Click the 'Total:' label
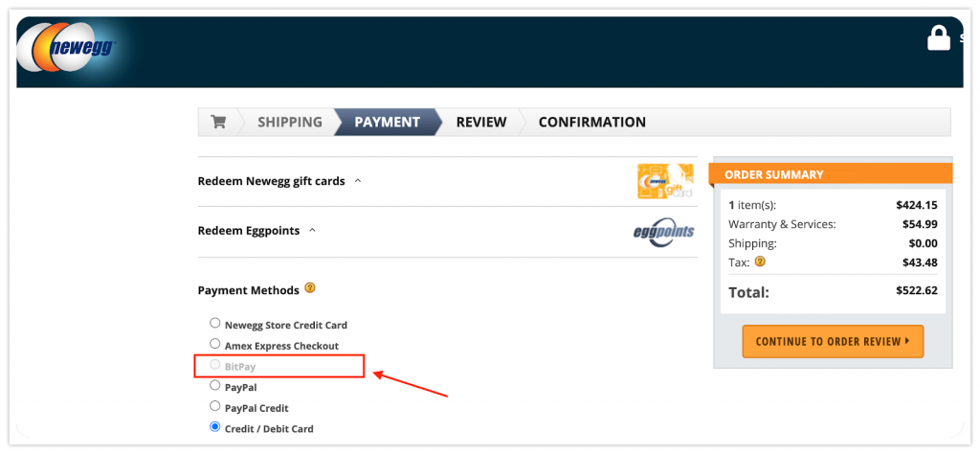Image resolution: width=980 pixels, height=454 pixels. (748, 292)
